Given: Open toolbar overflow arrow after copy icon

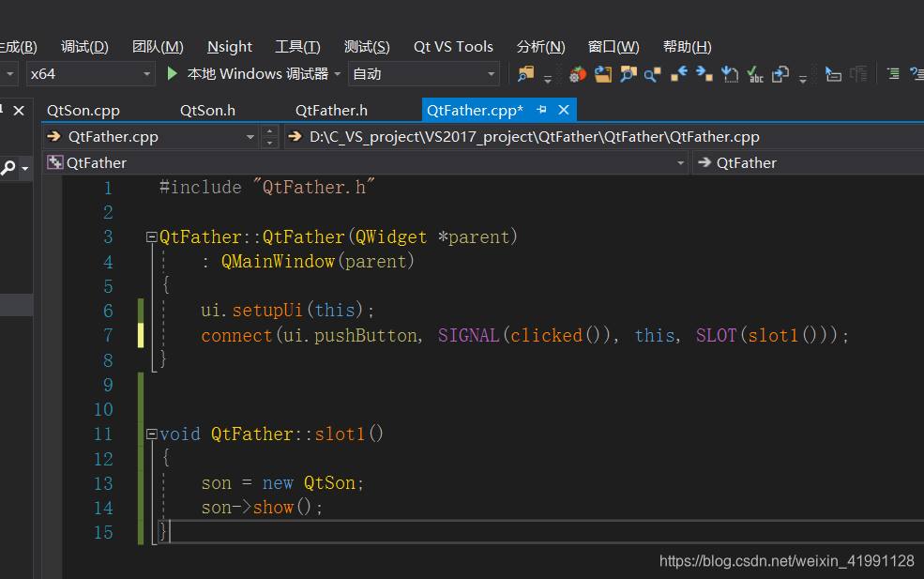Looking at the screenshot, I should pos(803,79).
